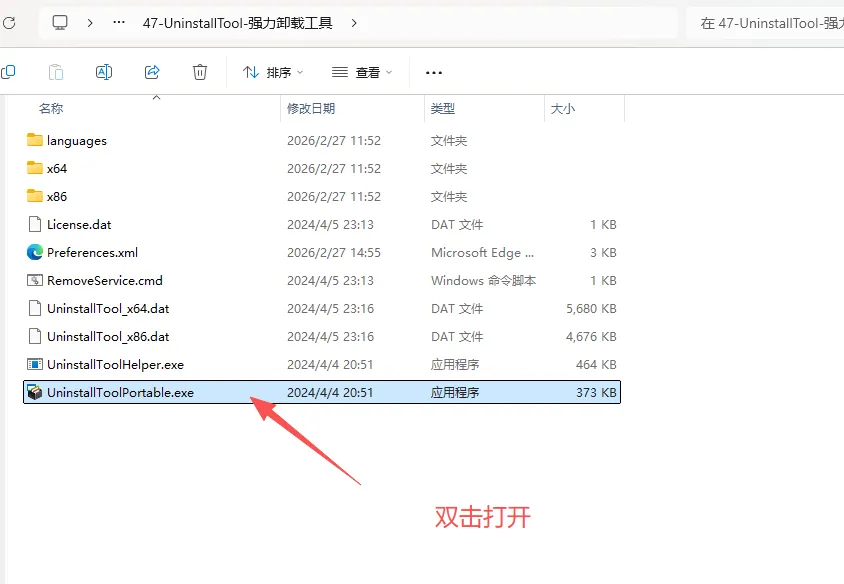Click the Copy toolbar icon
Screen dimensions: 844x584
[8, 72]
